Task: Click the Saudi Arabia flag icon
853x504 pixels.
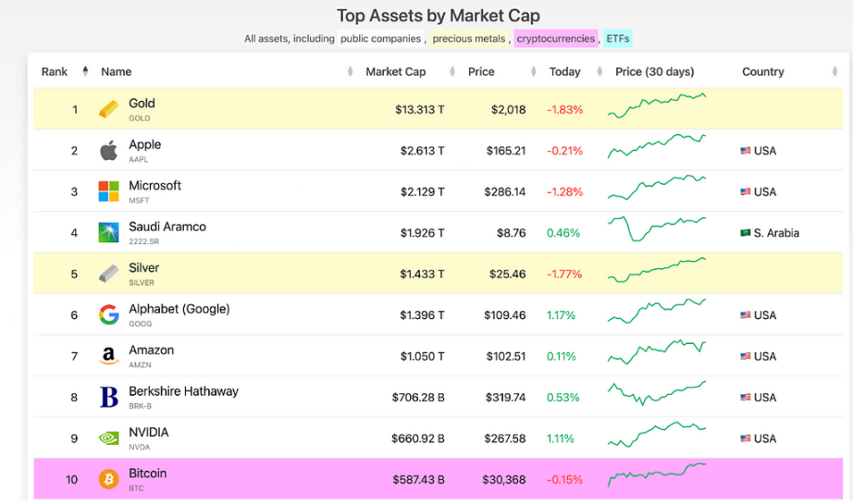Action: (x=746, y=233)
